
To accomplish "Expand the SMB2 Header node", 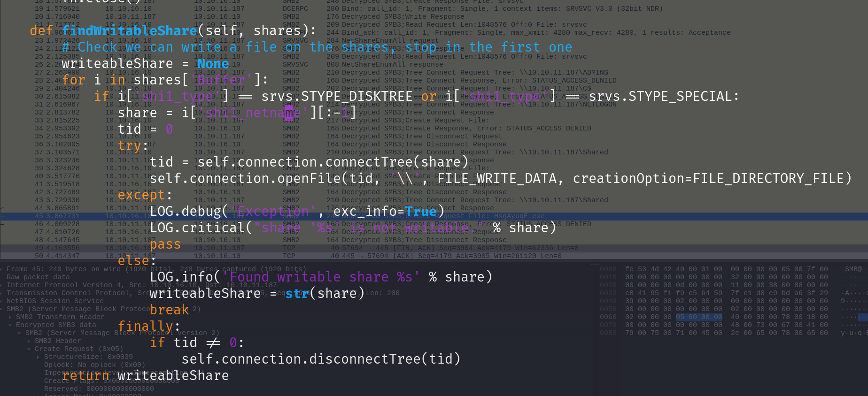I will [29, 341].
